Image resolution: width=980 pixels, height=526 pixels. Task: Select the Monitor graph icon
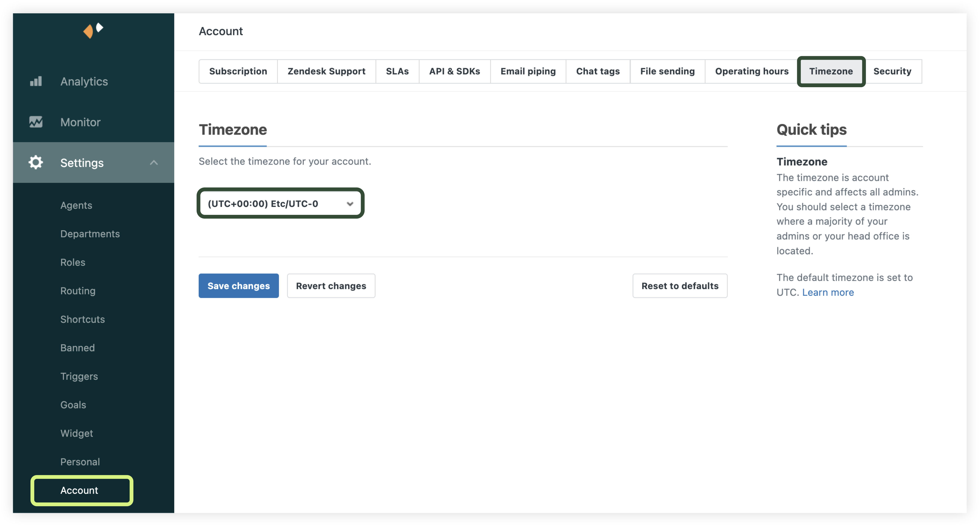pyautogui.click(x=36, y=122)
